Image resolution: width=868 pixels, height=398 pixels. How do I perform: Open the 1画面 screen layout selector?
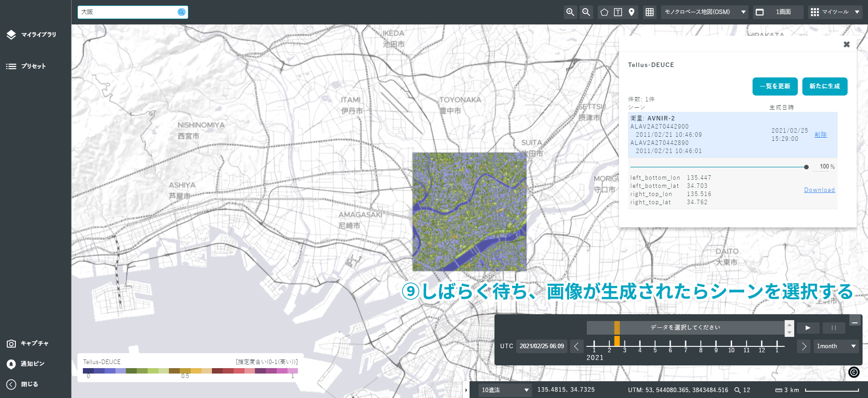click(778, 12)
